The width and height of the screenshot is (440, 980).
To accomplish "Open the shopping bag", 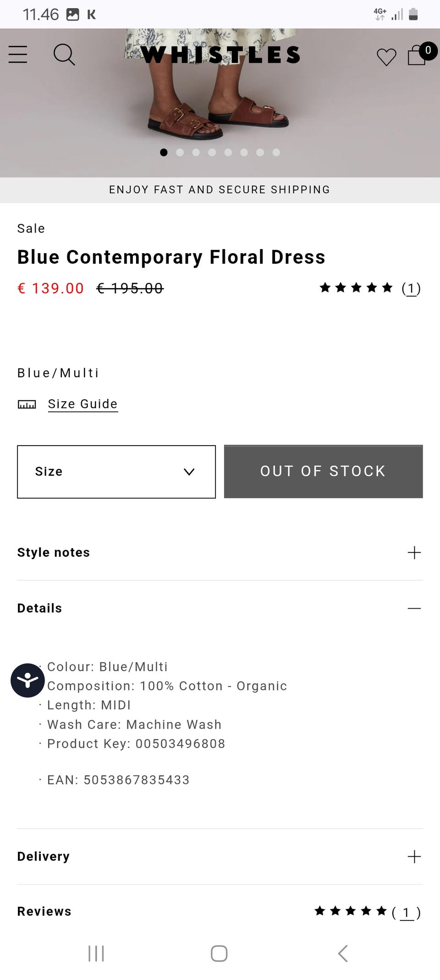I will 417,55.
